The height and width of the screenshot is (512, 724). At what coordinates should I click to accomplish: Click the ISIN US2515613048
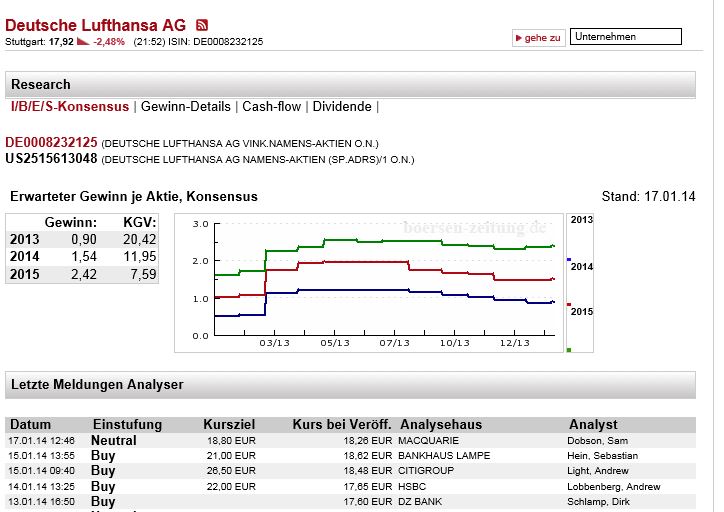point(51,159)
